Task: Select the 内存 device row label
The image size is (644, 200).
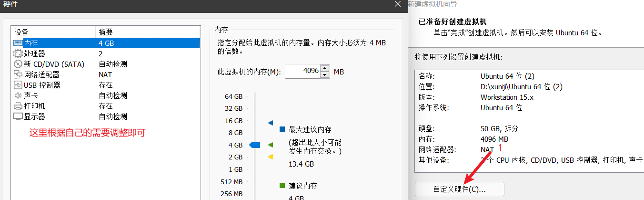Action: [x=31, y=43]
